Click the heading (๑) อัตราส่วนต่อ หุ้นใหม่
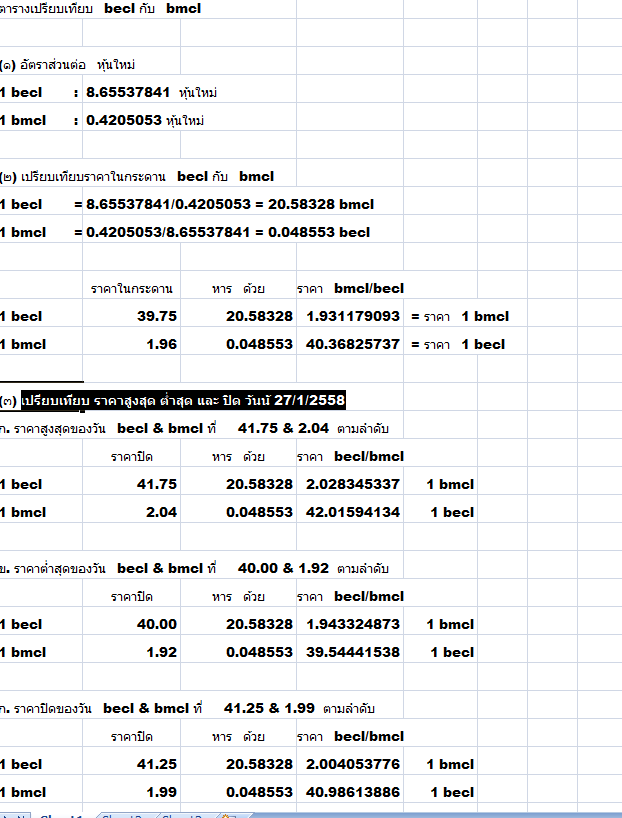The image size is (622, 818). pyautogui.click(x=67, y=65)
